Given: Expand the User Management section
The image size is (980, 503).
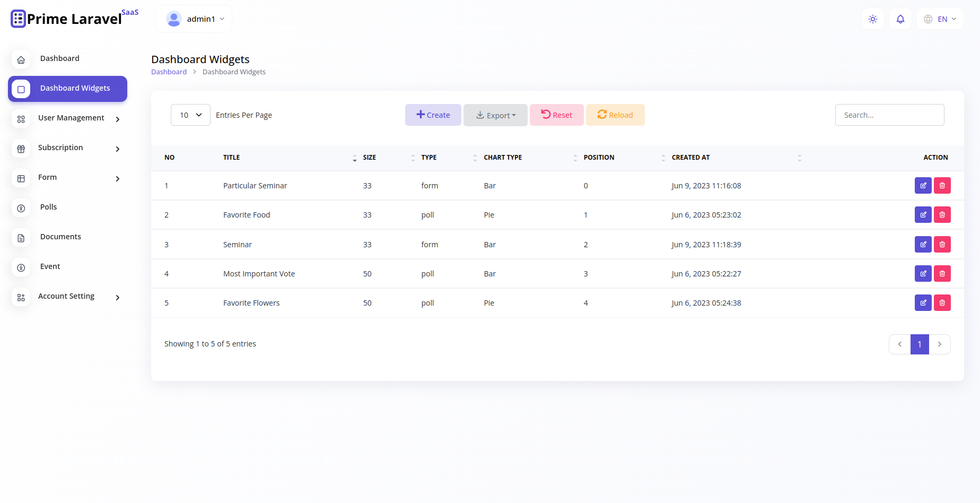Looking at the screenshot, I should coord(71,118).
